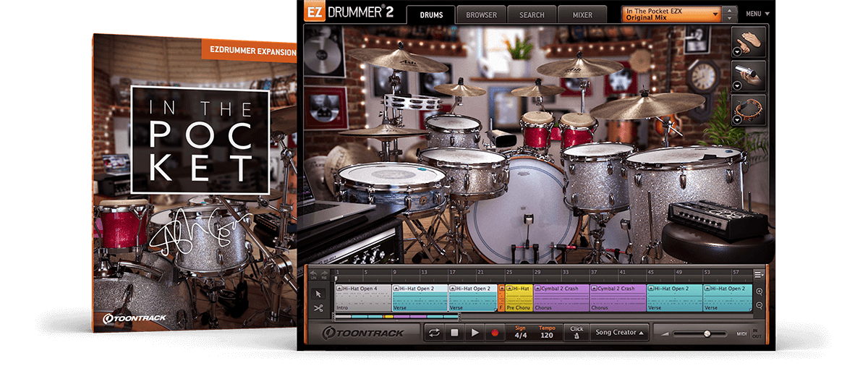Click bar 25 on the timeline ruler

pyautogui.click(x=509, y=273)
